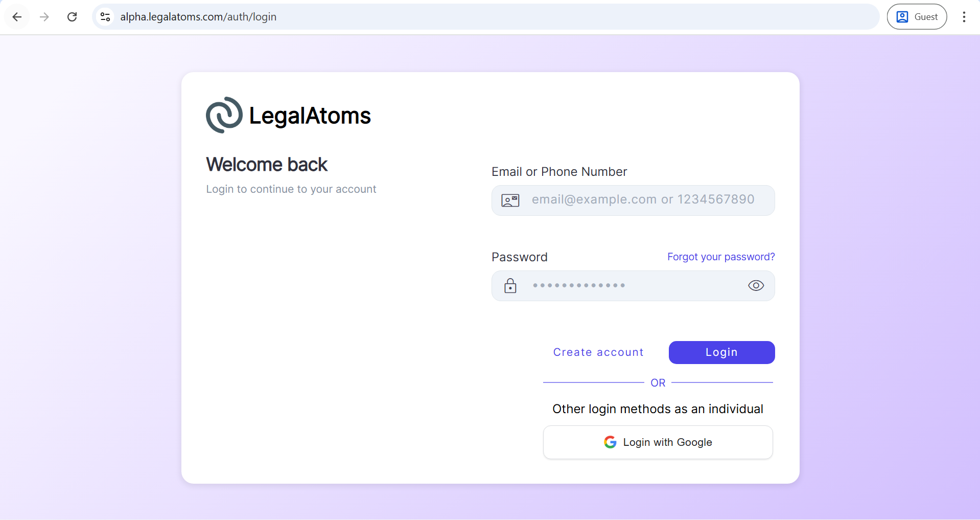Click the Email or Phone Number label
Image resolution: width=980 pixels, height=520 pixels.
[559, 172]
